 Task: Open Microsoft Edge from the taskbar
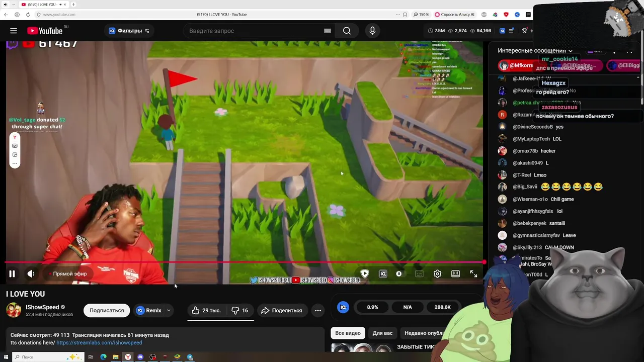click(x=103, y=357)
